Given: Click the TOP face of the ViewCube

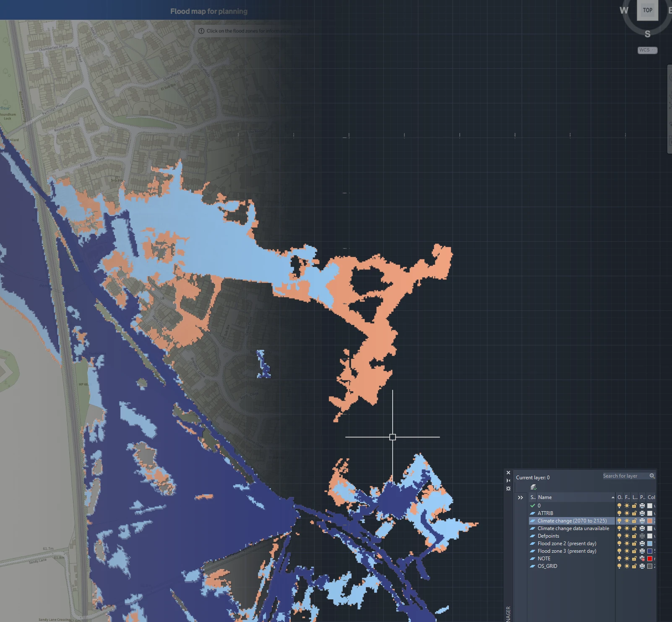Looking at the screenshot, I should click(x=647, y=10).
